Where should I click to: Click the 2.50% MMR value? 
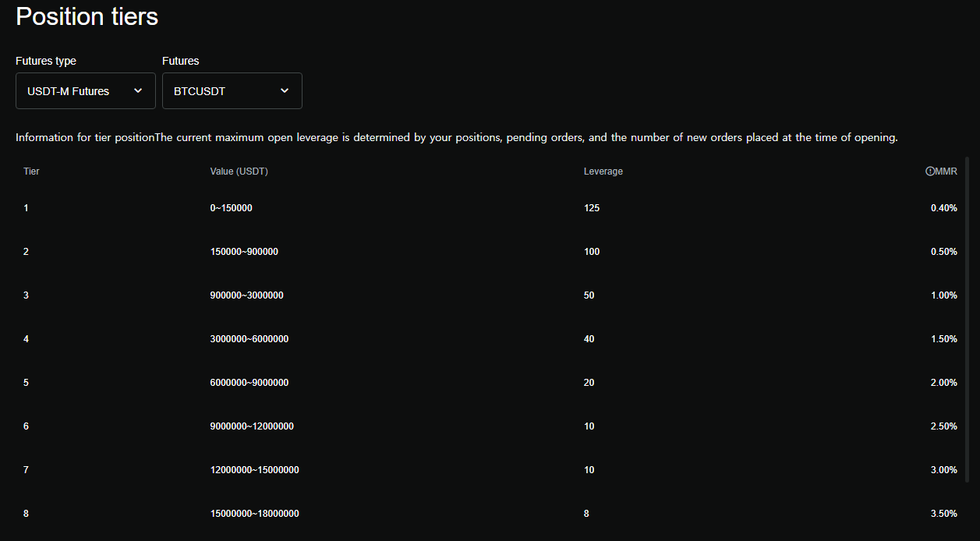coord(943,426)
